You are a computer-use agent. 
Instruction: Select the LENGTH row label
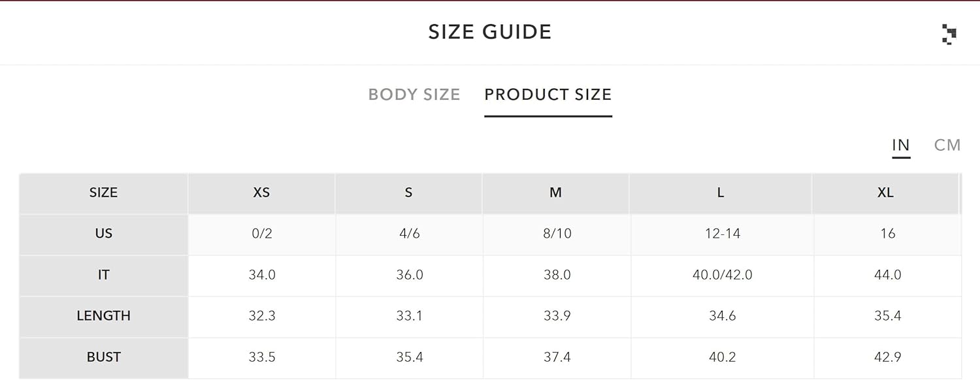104,316
